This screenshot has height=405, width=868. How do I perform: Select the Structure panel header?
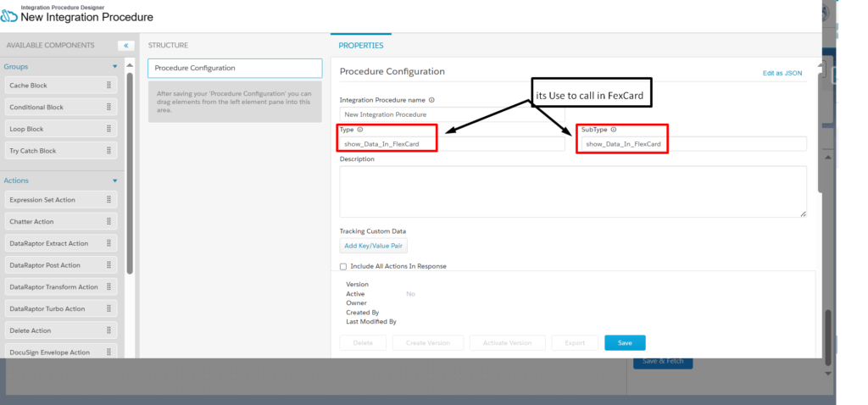(x=169, y=46)
